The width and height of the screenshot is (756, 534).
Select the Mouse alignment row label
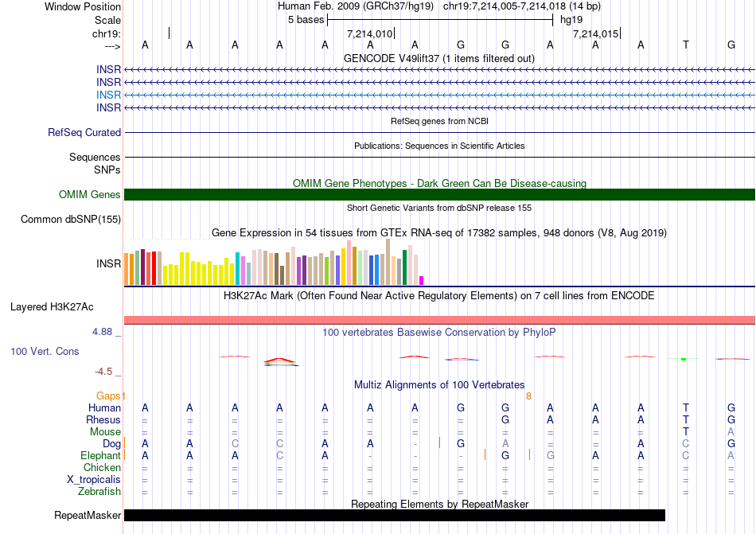[106, 431]
